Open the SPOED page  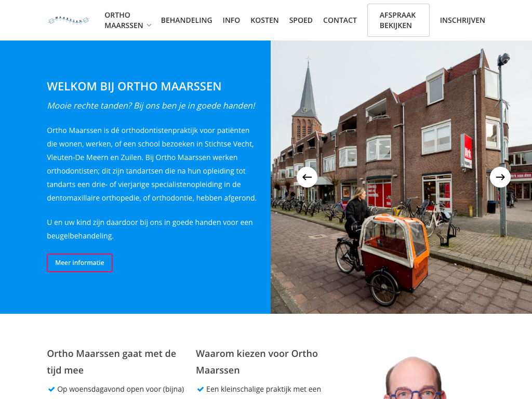[301, 20]
